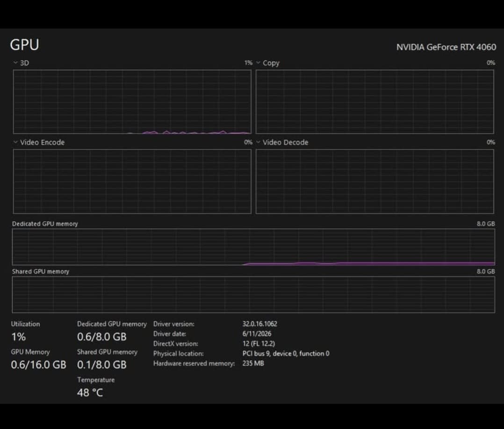Viewport: 504px width, 429px height.
Task: Open the Video Encode engine dropdown
Action: 15,142
